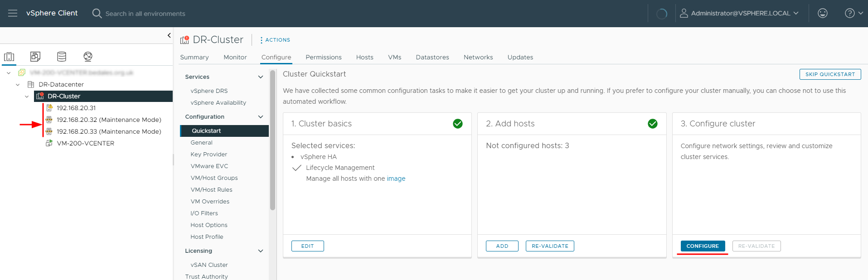Open the Administrator@VSPHERE.LOCAL user dropdown
Image resolution: width=868 pixels, height=280 pixels.
click(744, 13)
